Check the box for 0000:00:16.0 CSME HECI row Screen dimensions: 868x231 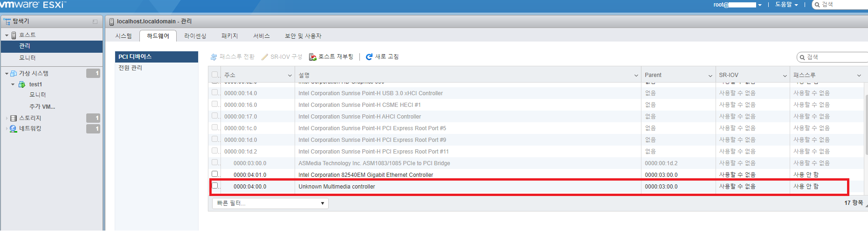[x=215, y=104]
